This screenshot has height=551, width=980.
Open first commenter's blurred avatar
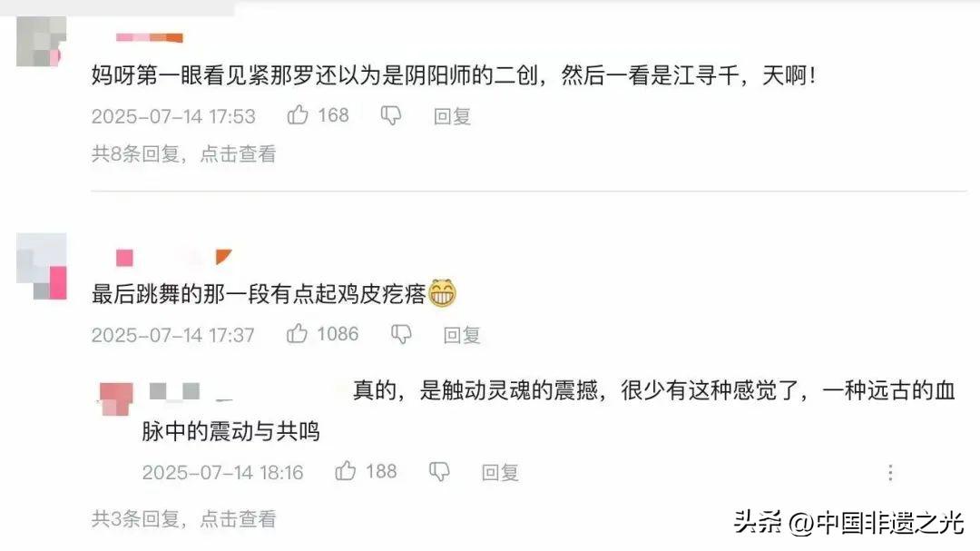pos(41,41)
